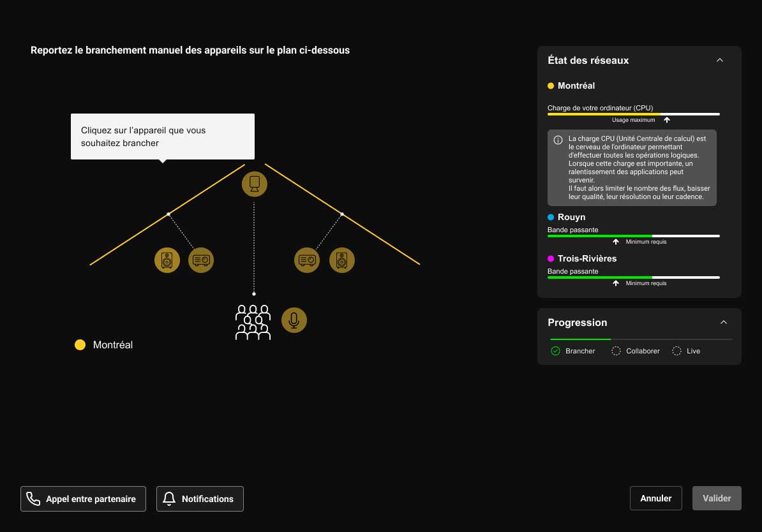Click the connection node above the audience
The height and width of the screenshot is (532, 762).
(x=253, y=294)
